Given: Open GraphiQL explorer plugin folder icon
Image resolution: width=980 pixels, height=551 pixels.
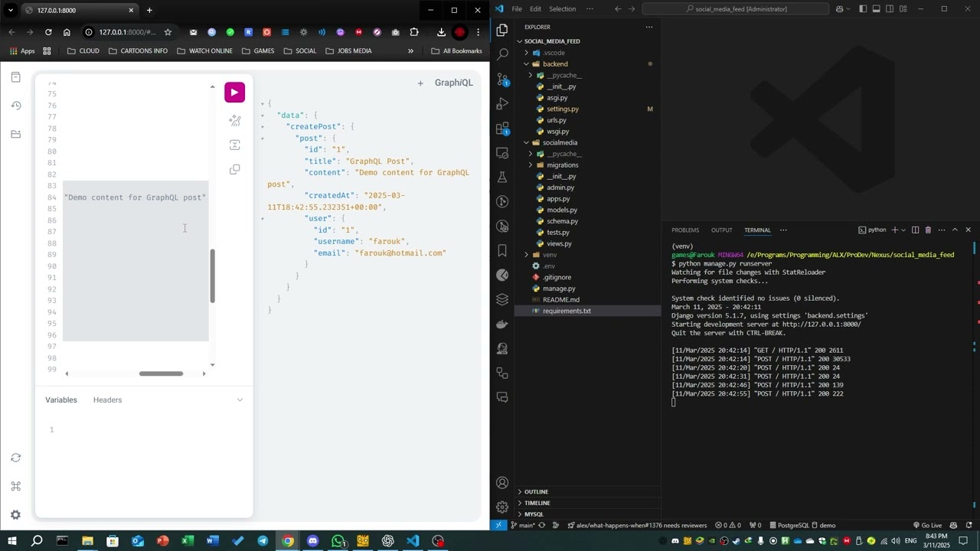Looking at the screenshot, I should [x=16, y=134].
